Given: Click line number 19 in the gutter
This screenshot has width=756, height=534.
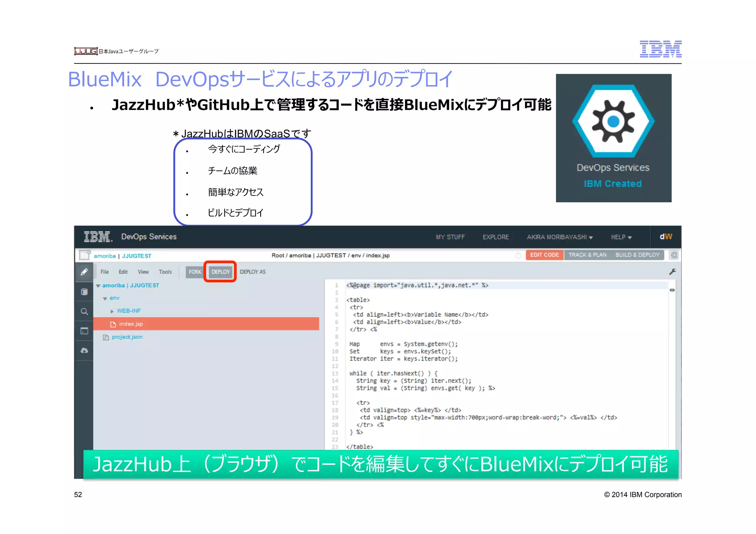Looking at the screenshot, I should [335, 417].
